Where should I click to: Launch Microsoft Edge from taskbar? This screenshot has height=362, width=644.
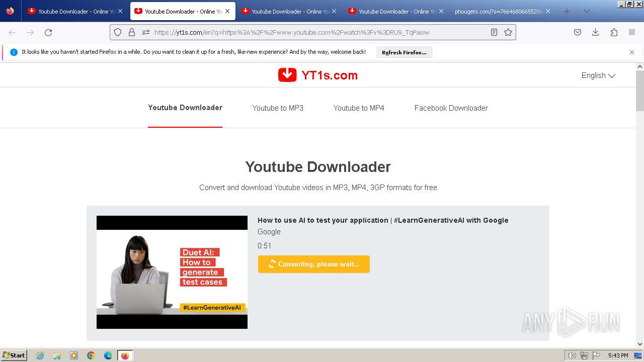pos(108,355)
